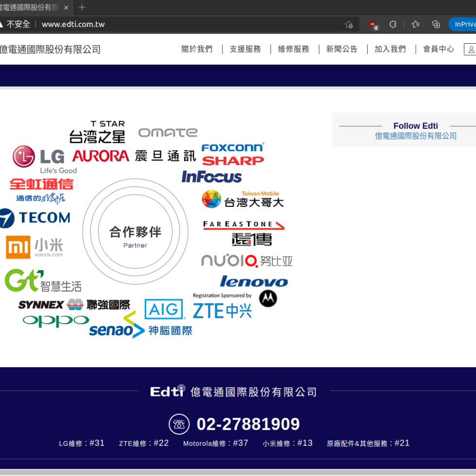Open the Favorites list icon
This screenshot has height=476, width=476.
(x=415, y=24)
